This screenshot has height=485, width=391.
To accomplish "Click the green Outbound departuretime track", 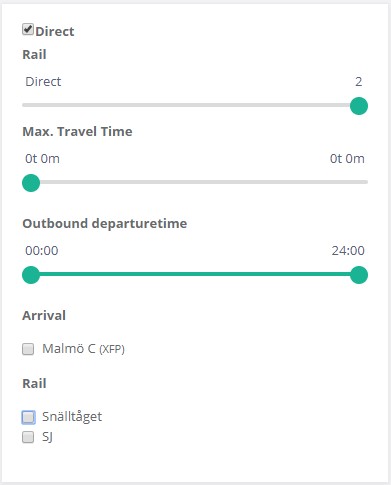I will (x=195, y=274).
